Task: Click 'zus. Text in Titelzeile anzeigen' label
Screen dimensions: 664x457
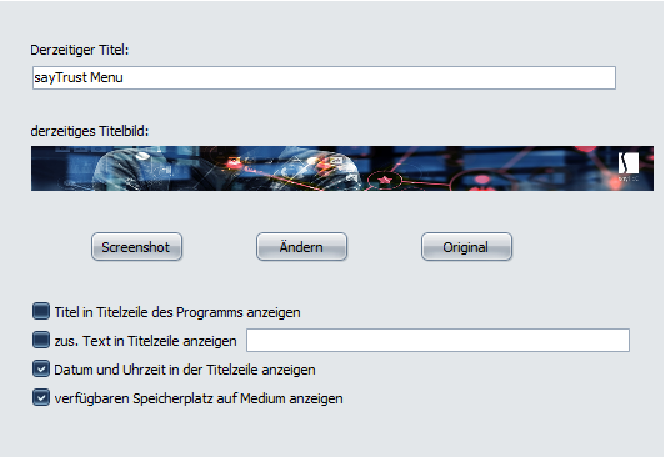Action: [x=145, y=341]
